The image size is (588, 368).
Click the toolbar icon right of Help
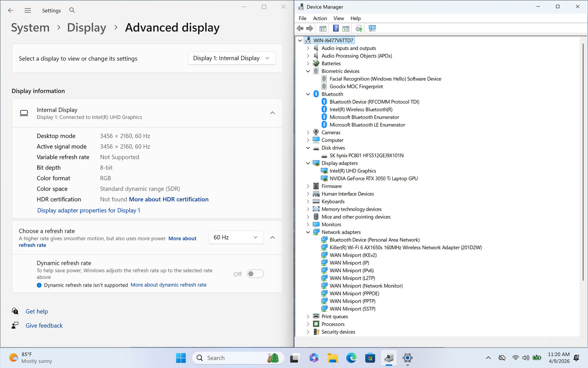(x=345, y=28)
